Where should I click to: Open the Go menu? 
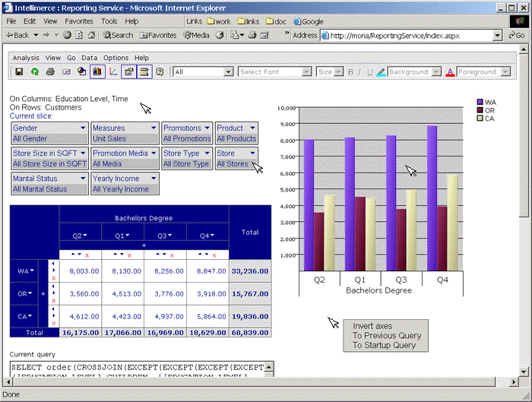(71, 58)
